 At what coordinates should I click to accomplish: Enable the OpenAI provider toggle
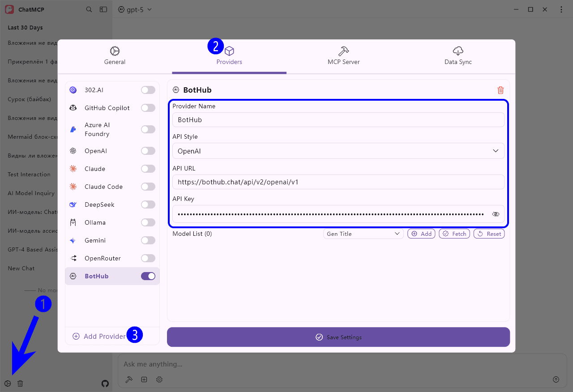[148, 150]
